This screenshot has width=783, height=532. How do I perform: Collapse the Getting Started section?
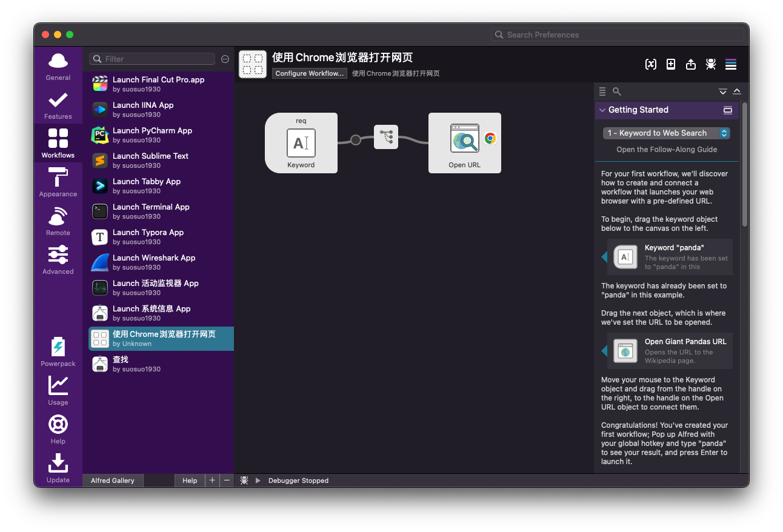(602, 110)
